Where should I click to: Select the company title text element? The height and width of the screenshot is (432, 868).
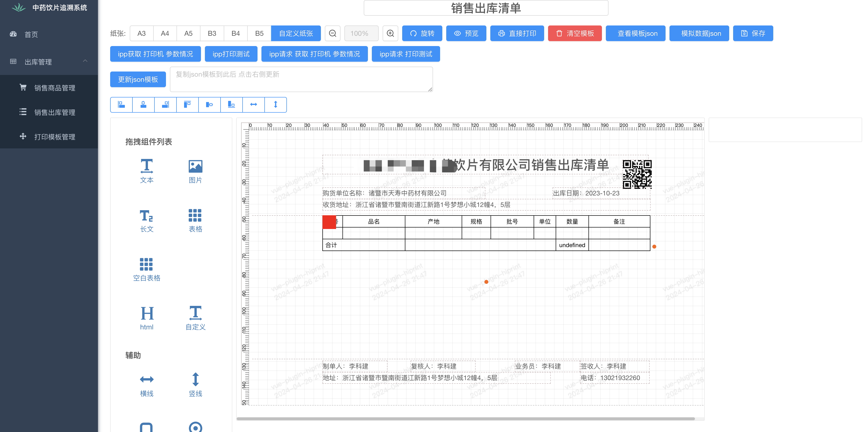(x=485, y=165)
